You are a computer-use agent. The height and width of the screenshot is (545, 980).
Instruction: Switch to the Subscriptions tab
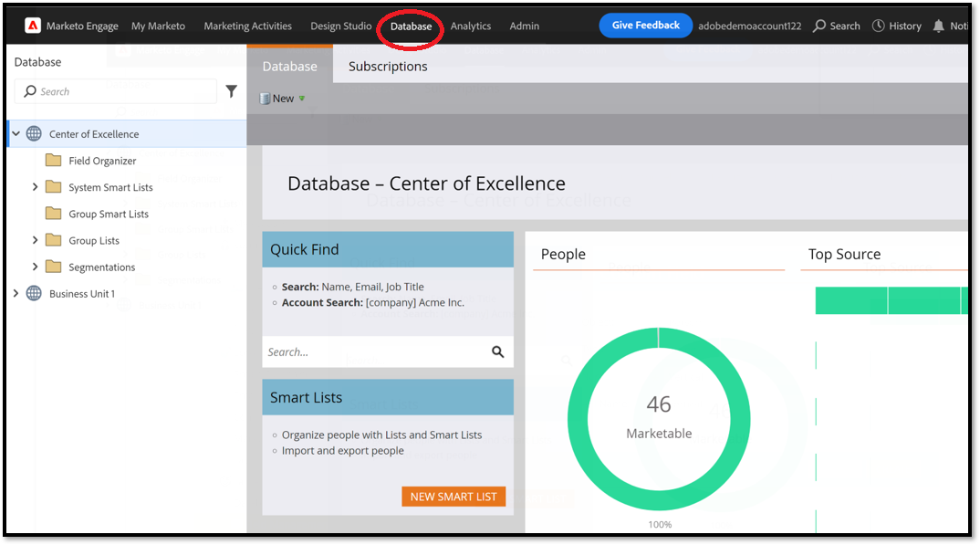(388, 67)
